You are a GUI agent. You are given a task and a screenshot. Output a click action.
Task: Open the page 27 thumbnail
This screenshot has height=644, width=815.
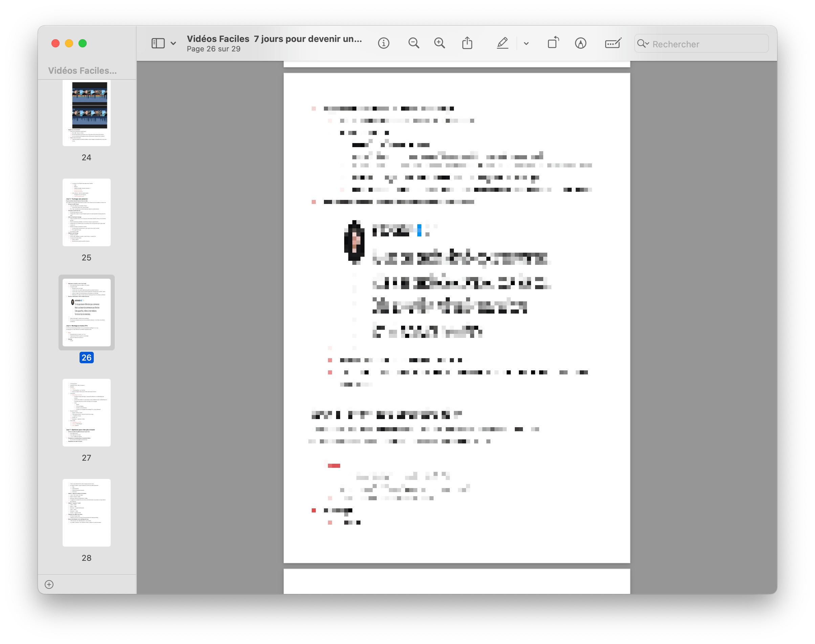pyautogui.click(x=86, y=413)
